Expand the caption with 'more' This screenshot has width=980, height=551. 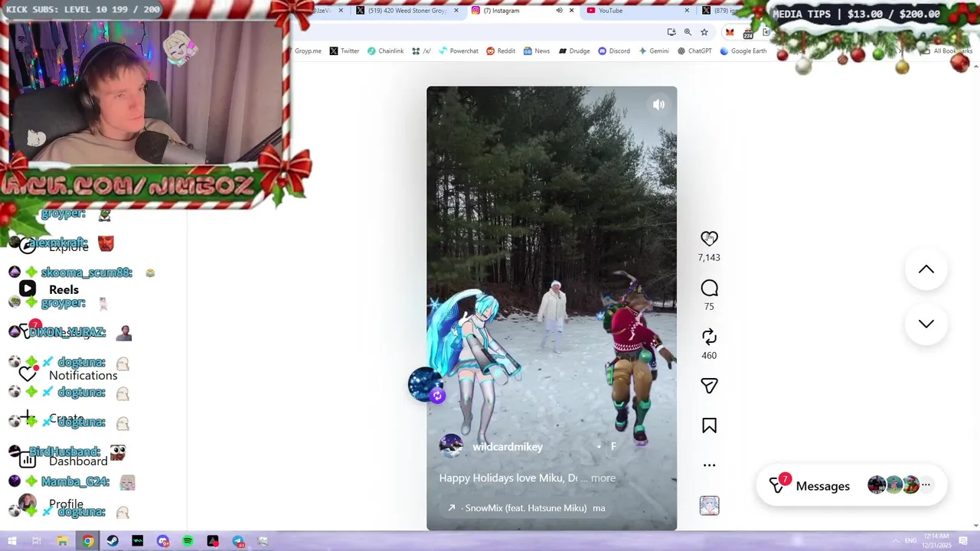[x=603, y=478]
